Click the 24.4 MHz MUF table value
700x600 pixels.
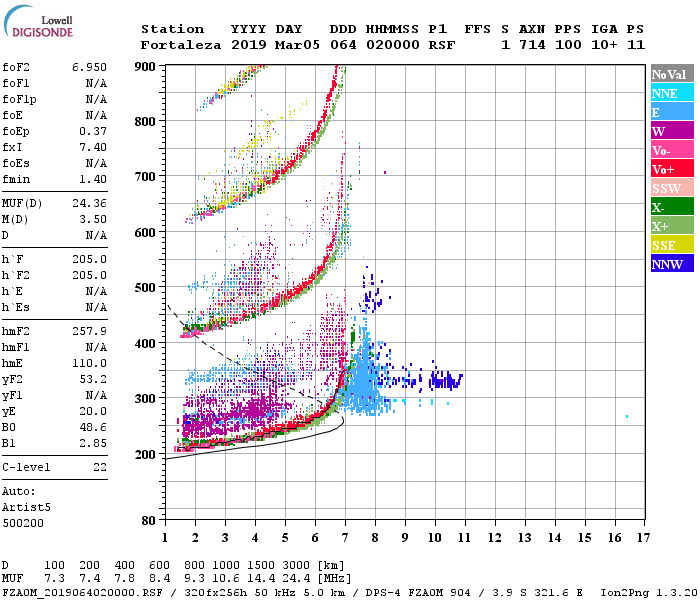296,579
